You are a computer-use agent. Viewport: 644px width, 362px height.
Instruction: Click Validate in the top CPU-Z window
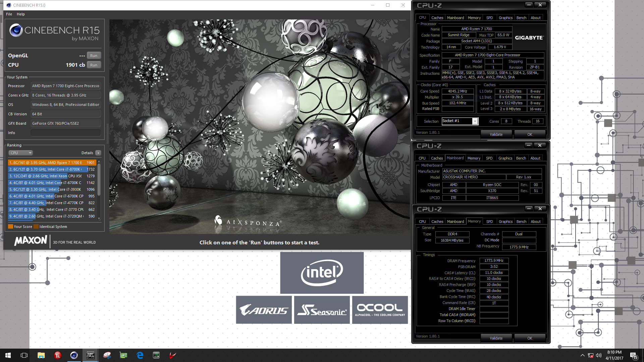[496, 134]
